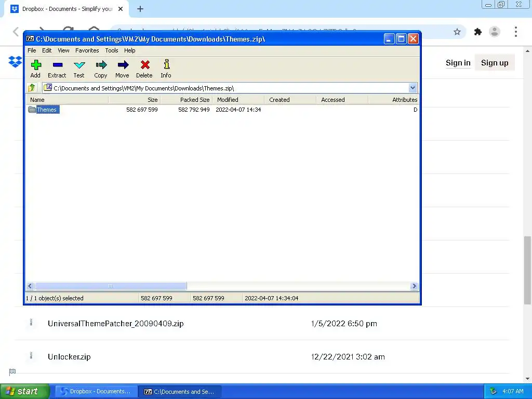
Task: Click Sign up button on Dropbox page
Action: (495, 63)
